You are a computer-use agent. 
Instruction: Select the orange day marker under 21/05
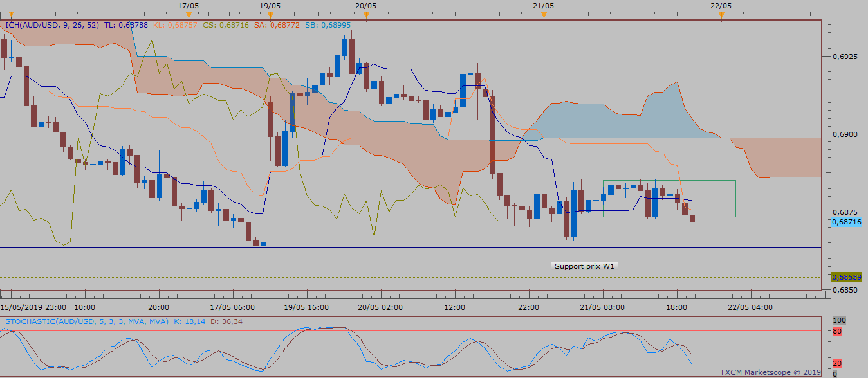(x=544, y=14)
